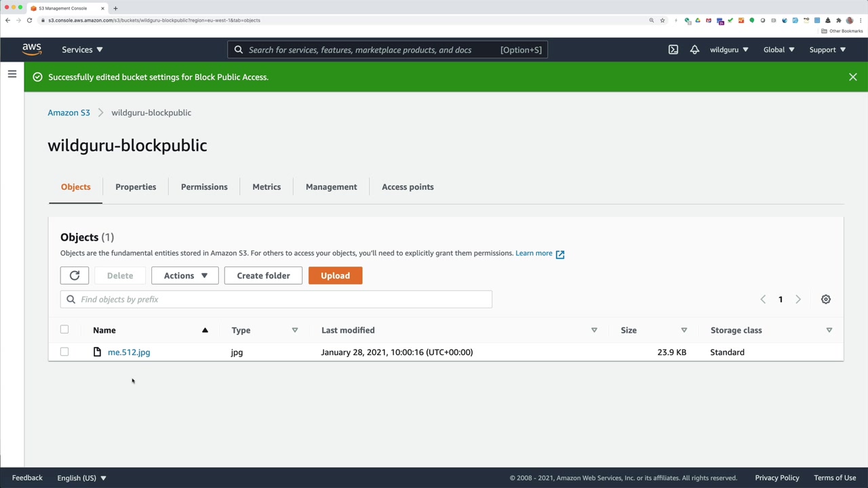Open the Access points tab
Viewport: 868px width, 488px height.
408,187
